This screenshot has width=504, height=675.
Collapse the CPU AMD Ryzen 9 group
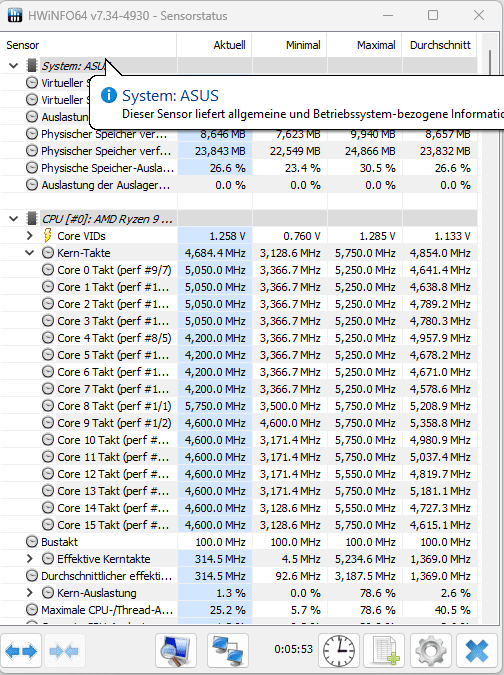tap(14, 219)
